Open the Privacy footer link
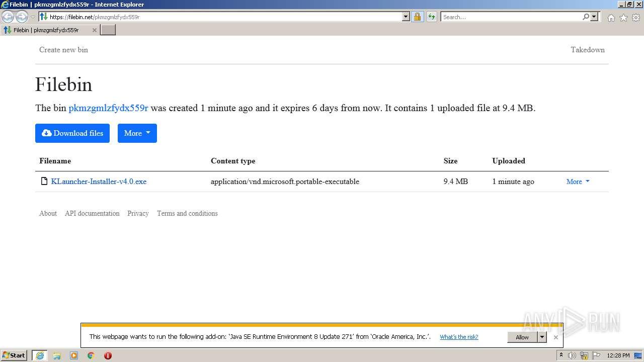Viewport: 644px width, 362px height. pos(138,213)
